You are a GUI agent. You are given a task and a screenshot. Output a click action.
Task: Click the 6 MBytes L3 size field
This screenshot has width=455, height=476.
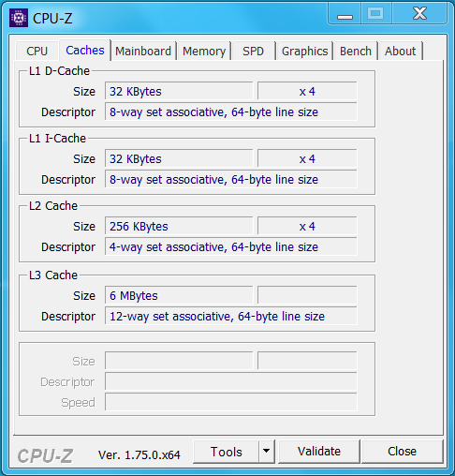[x=179, y=295]
